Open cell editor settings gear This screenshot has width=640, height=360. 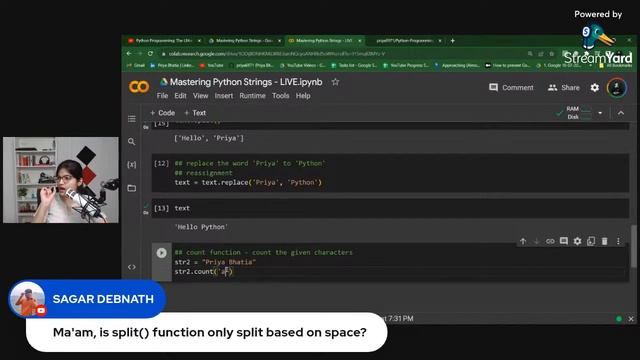(x=577, y=241)
